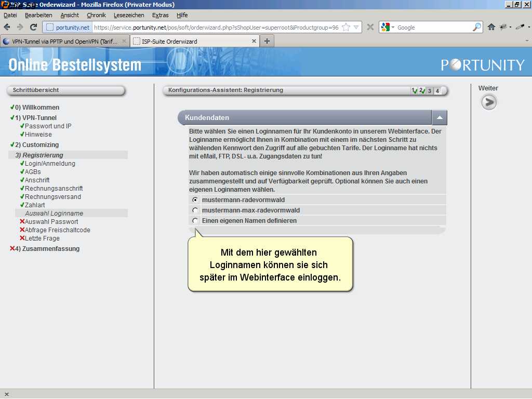Image resolution: width=532 pixels, height=399 pixels.
Task: Collapse the Kundendaten panel
Action: (x=440, y=118)
